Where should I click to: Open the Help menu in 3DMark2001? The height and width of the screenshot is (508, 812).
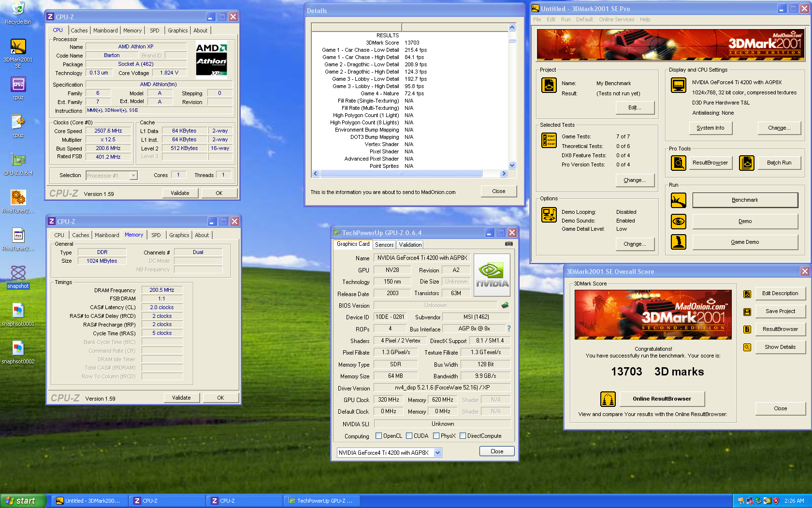click(x=645, y=19)
